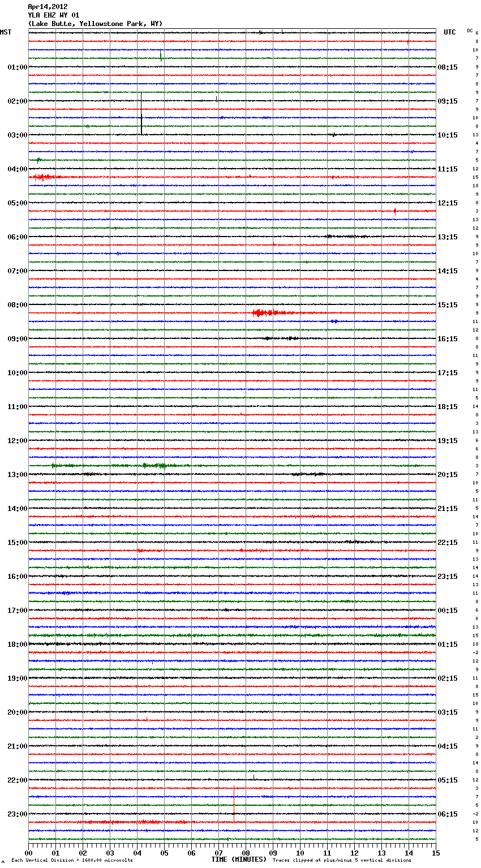Click the "13:15" UTC time label
The height and width of the screenshot is (868, 481).
448,237
